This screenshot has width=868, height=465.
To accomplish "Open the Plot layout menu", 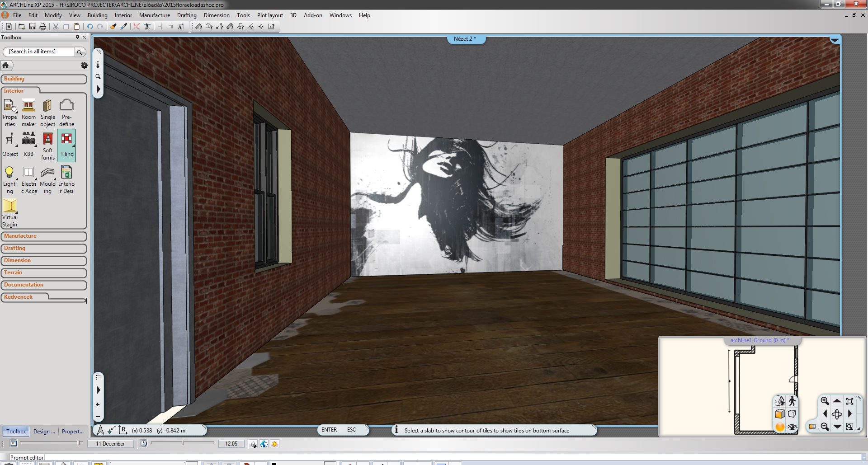I will 270,15.
